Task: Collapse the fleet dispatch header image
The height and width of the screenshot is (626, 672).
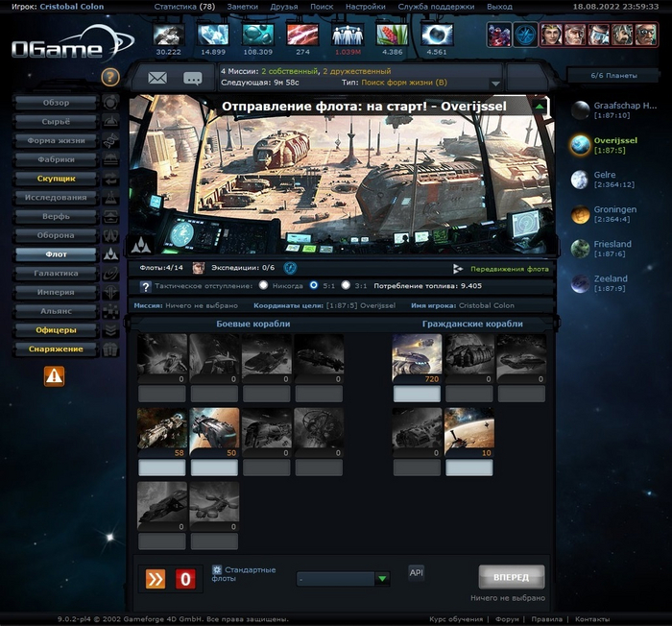Action: tap(540, 107)
